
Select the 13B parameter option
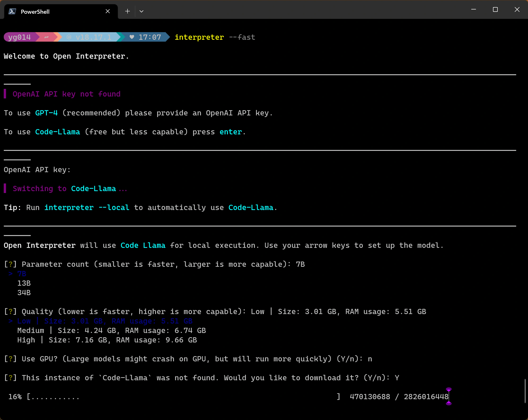(24, 283)
